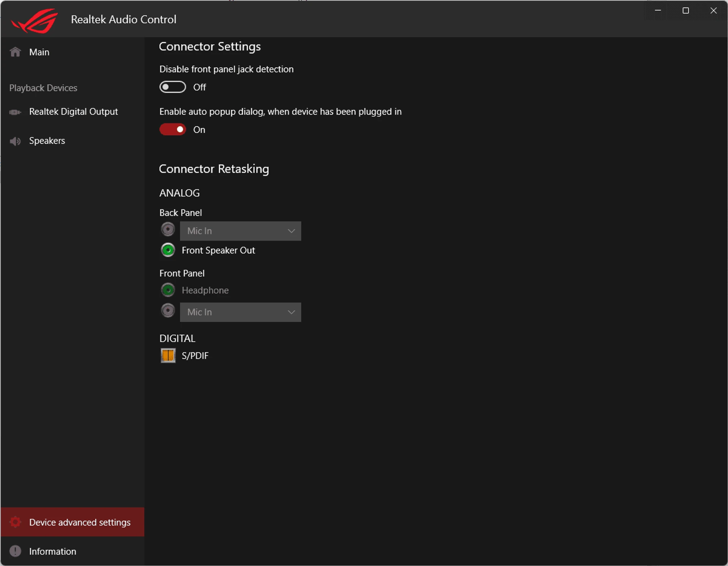The image size is (728, 566).
Task: Click the green Front Speaker Out jack icon
Action: [x=168, y=250]
